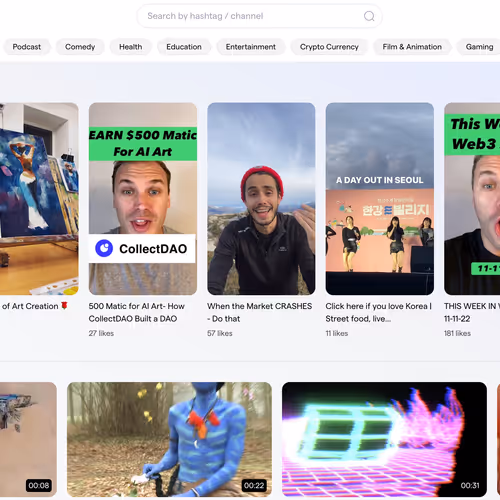This screenshot has width=500, height=500.
Task: Open the art painting studio video thumbnail
Action: [x=39, y=199]
